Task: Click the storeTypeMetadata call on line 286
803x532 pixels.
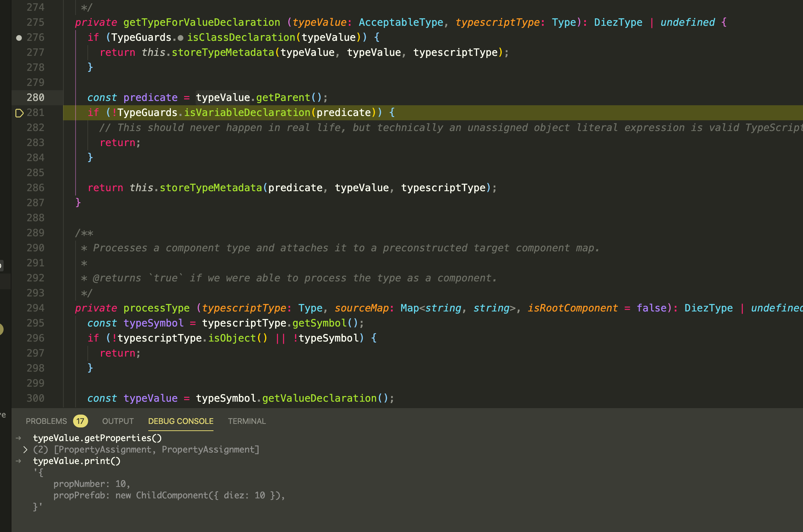Action: coord(211,188)
